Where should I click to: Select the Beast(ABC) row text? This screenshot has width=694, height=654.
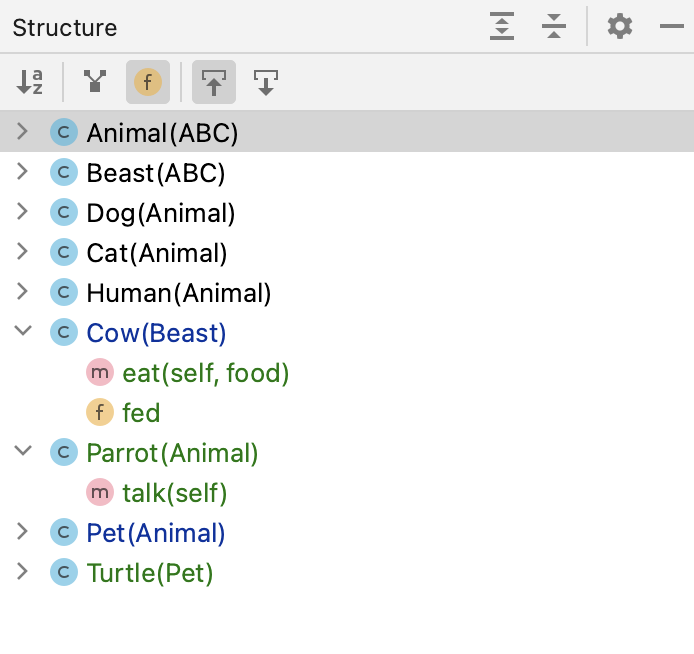tap(156, 173)
